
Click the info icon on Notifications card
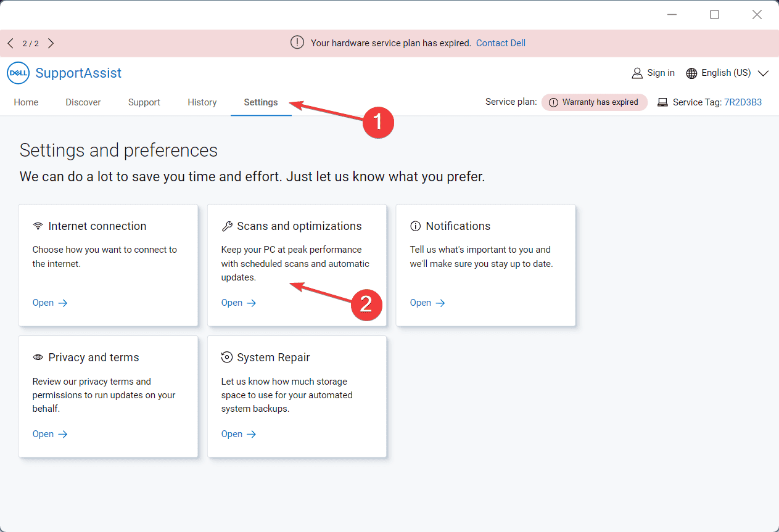pos(416,226)
